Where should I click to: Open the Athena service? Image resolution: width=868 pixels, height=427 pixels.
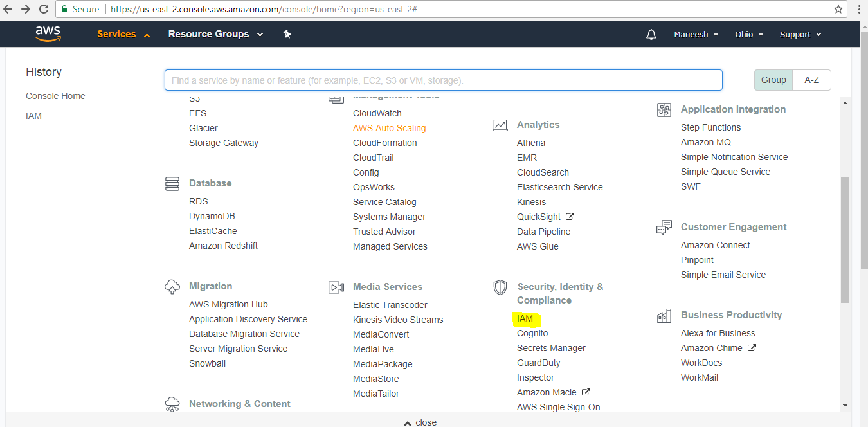531,143
